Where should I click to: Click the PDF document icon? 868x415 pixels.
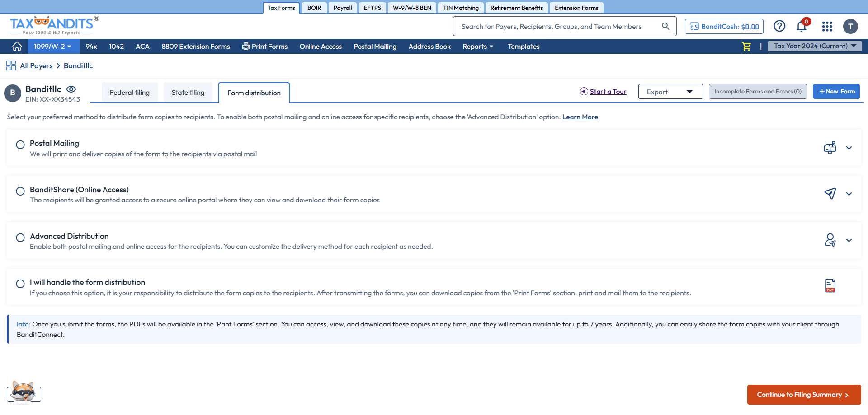point(830,286)
